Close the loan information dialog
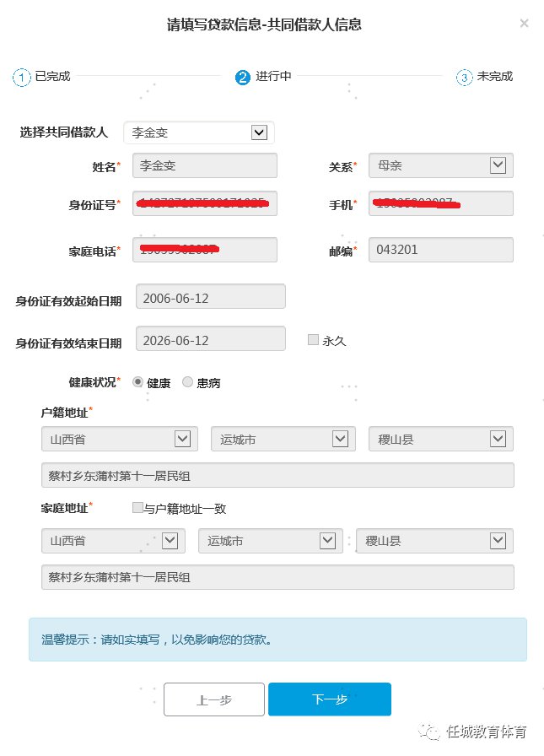The width and height of the screenshot is (544, 756). click(x=524, y=24)
